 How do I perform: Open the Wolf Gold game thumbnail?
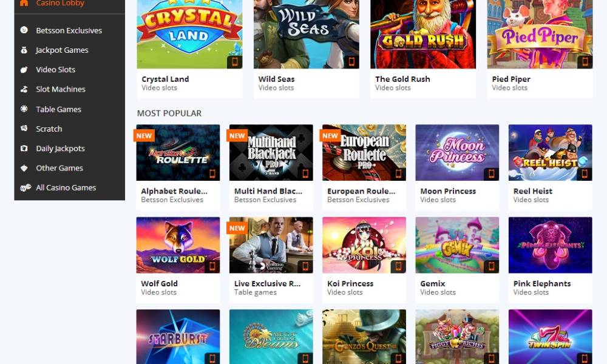click(x=178, y=245)
